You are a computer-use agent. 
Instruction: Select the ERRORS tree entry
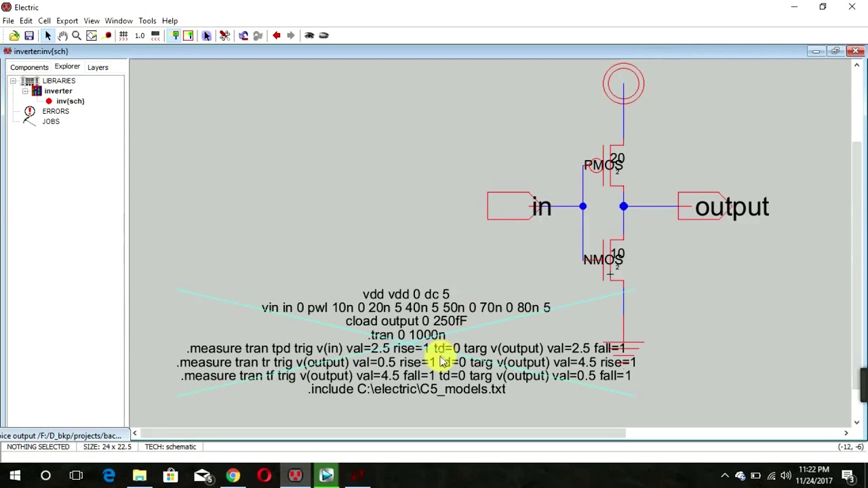(56, 111)
